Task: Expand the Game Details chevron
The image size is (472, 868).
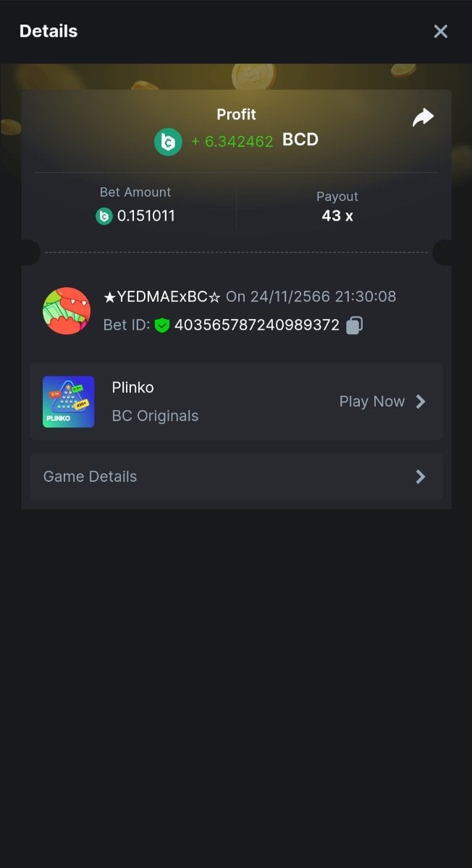Action: pyautogui.click(x=421, y=477)
